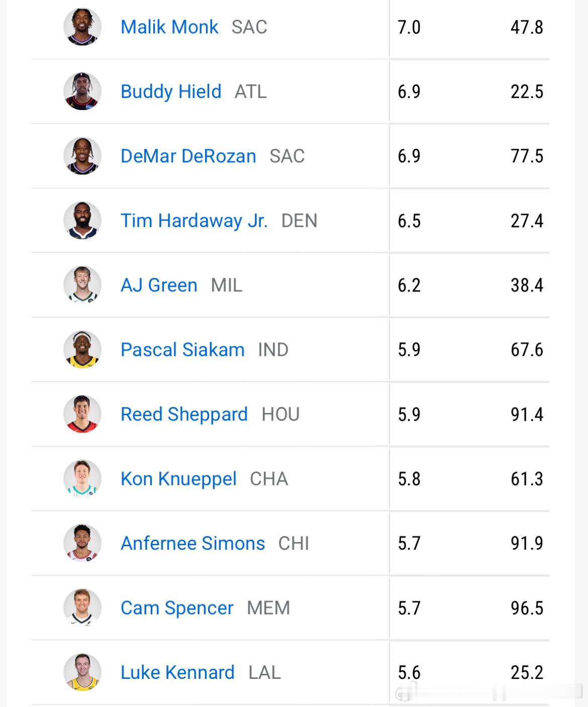This screenshot has width=588, height=707.
Task: Open Tim Hardaway Jr. player link
Action: (194, 221)
